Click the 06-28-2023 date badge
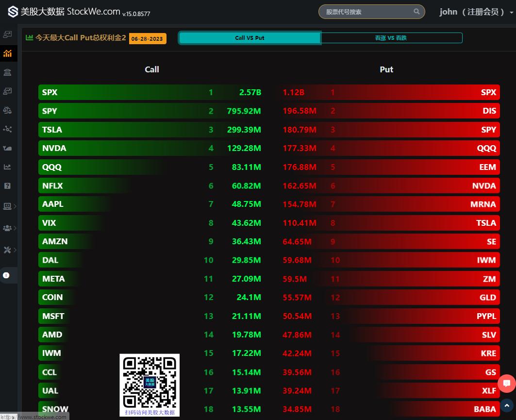This screenshot has width=516, height=420. 148,38
